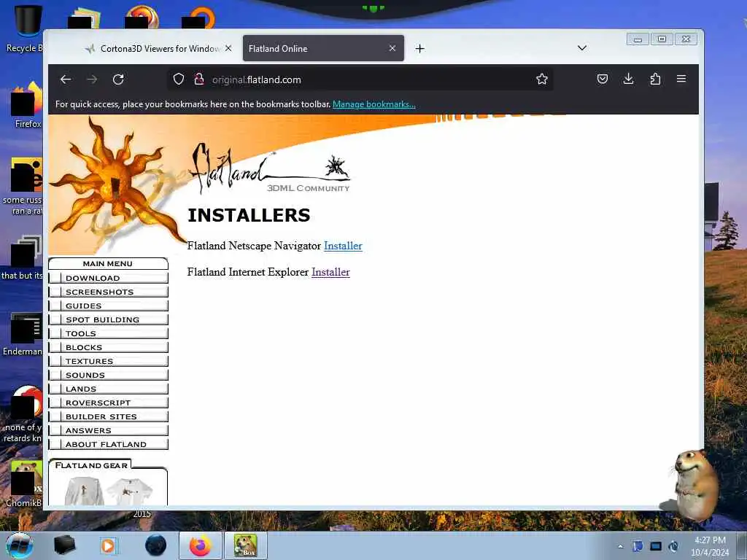The image size is (747, 560).
Task: Go back to the previous page
Action: click(x=66, y=79)
